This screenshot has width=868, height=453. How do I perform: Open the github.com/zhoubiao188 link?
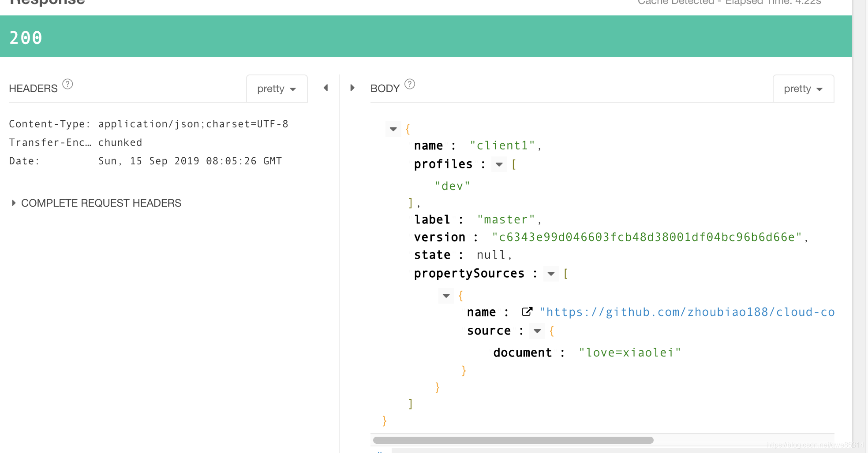tap(687, 312)
